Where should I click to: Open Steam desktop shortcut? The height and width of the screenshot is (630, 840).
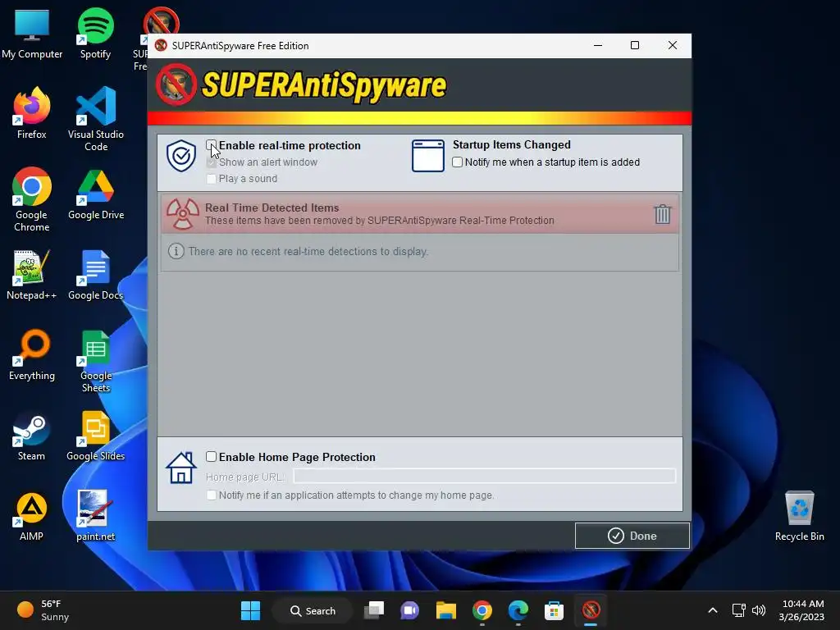tap(32, 435)
